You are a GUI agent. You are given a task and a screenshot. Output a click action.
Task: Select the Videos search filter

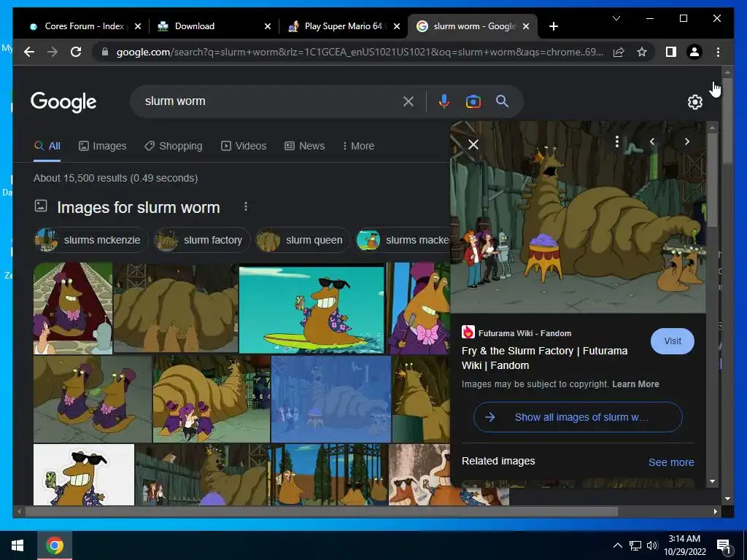[x=244, y=146]
